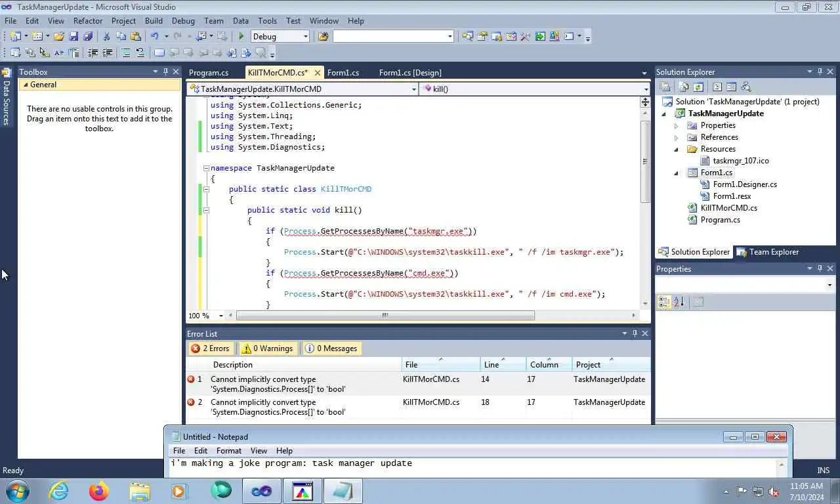Image resolution: width=840 pixels, height=504 pixels.
Task: Sort properties alphabetically in Properties panel
Action: [679, 302]
